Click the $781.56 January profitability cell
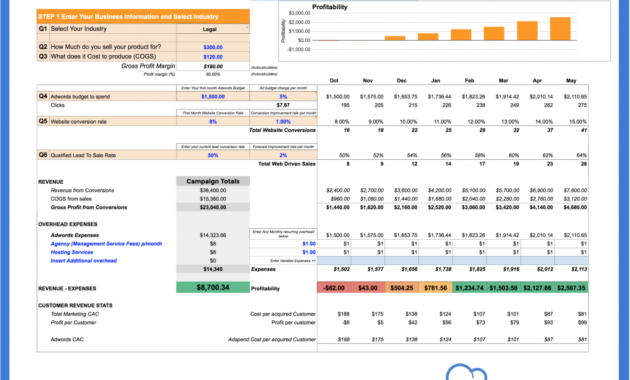 point(436,288)
